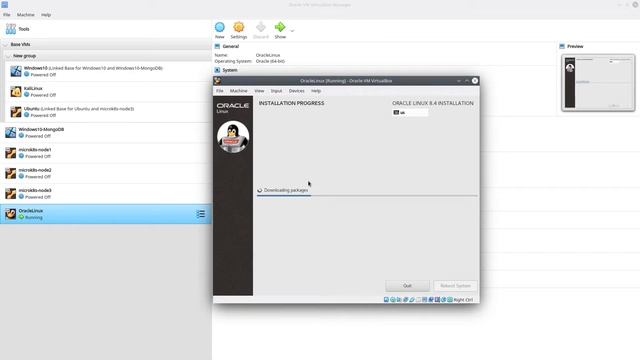Click the Windows10-MongoDB VM icon
The image size is (640, 360).
[x=11, y=132]
